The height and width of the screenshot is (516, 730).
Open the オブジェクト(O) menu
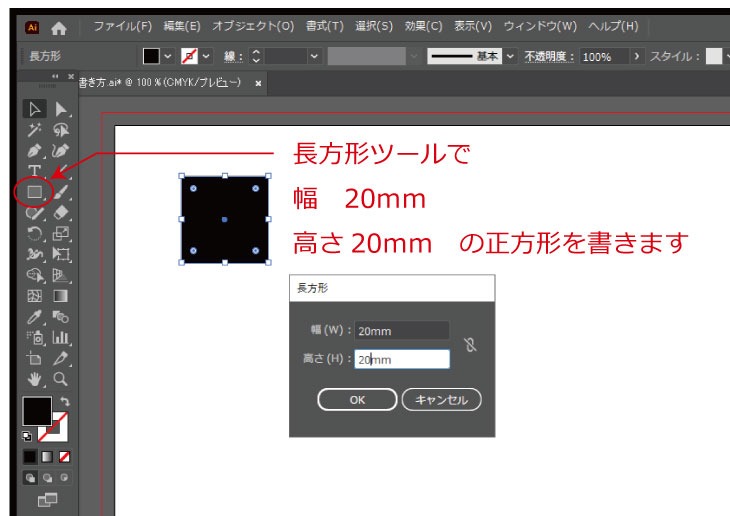coord(253,26)
